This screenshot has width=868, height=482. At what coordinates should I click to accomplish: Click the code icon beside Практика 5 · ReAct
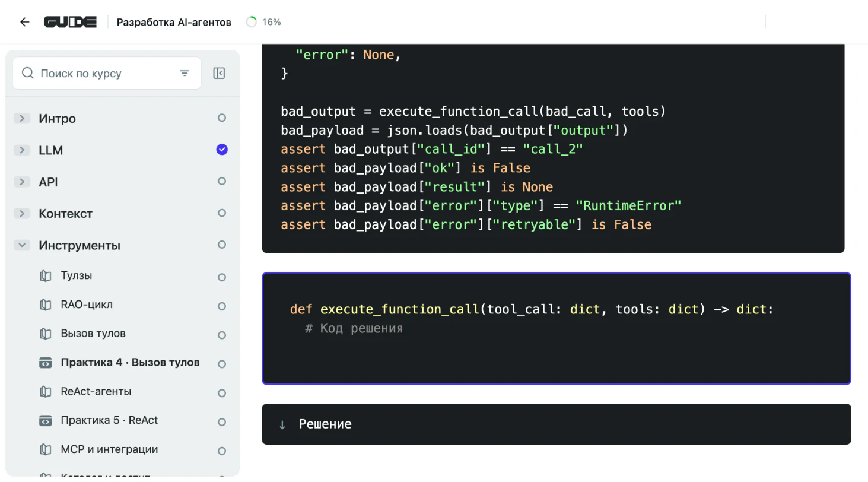coord(46,421)
